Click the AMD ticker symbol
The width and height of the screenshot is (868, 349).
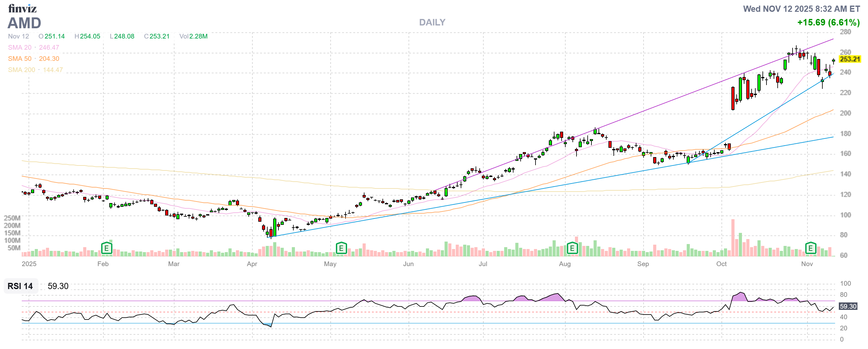click(24, 23)
